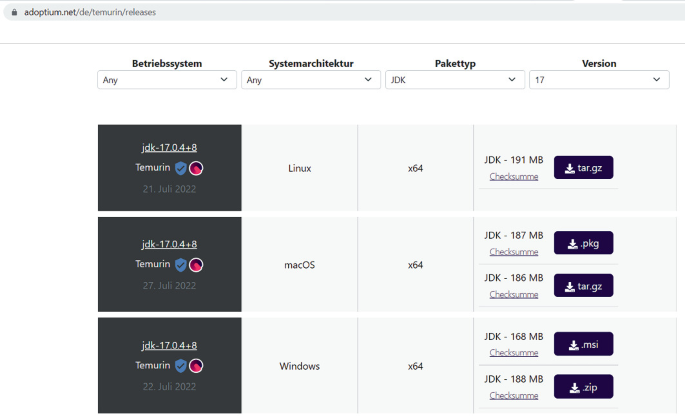The height and width of the screenshot is (416, 685).
Task: Open the Version dropdown showing 17
Action: 598,80
